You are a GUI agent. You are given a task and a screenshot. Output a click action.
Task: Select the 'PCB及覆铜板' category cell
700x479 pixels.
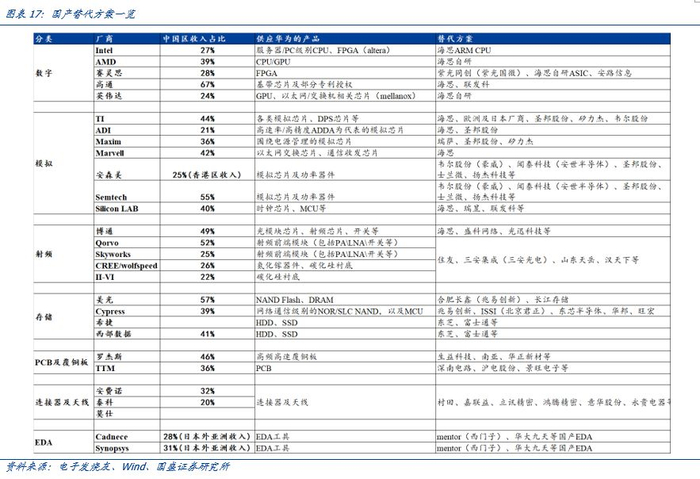(x=62, y=362)
